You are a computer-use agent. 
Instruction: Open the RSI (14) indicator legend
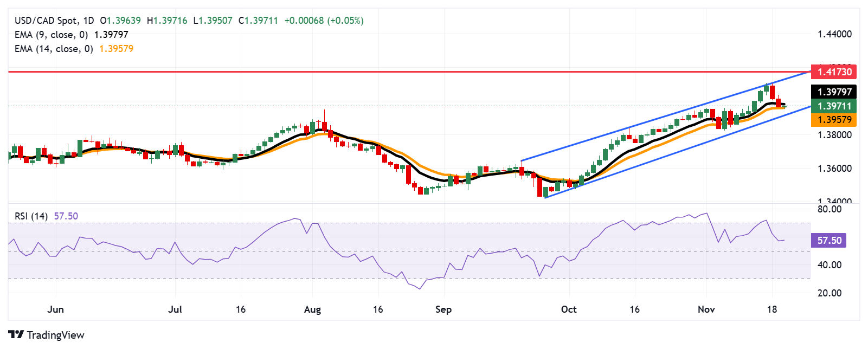[31, 216]
